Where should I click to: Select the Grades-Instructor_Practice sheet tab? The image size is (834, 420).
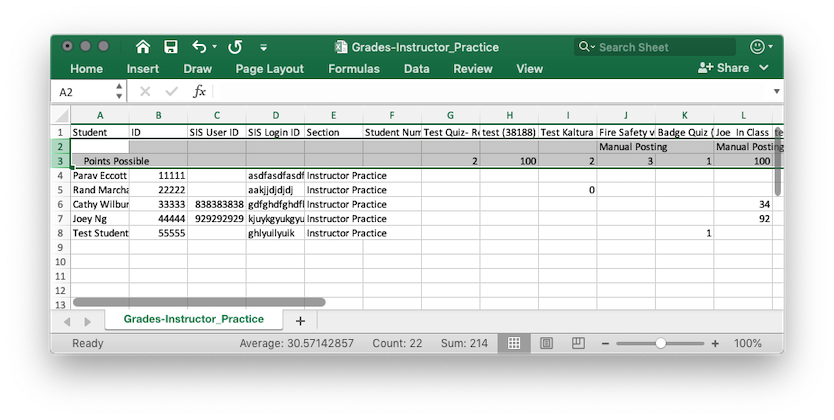193,319
